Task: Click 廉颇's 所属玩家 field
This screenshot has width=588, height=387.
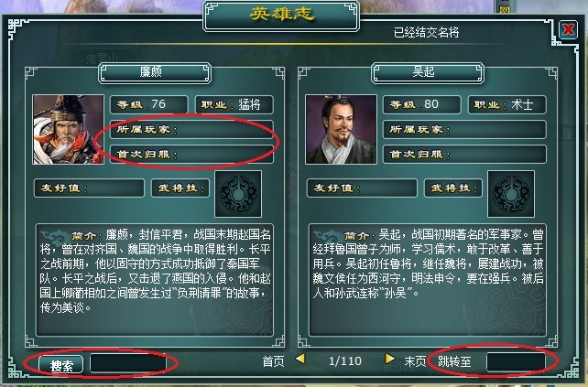Action: point(191,130)
